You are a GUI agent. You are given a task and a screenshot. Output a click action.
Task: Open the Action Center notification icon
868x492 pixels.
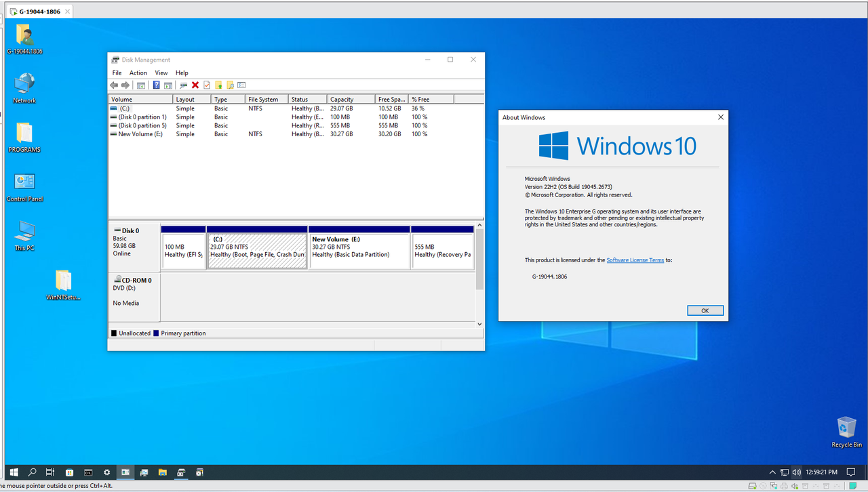point(851,472)
